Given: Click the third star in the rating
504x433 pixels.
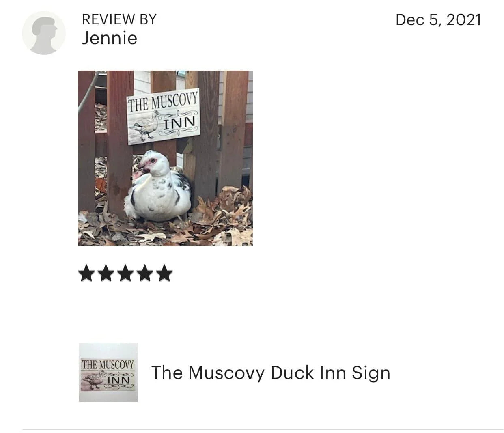Looking at the screenshot, I should [x=125, y=273].
